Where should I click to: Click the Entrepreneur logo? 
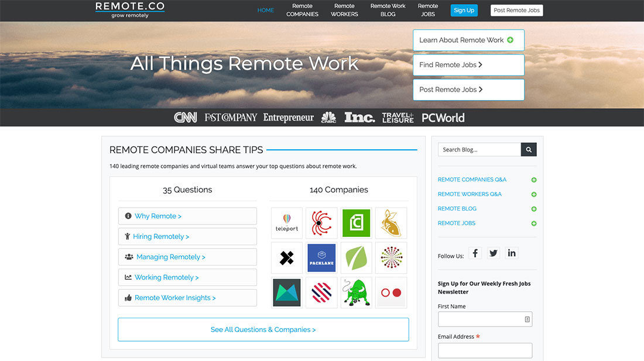[288, 118]
